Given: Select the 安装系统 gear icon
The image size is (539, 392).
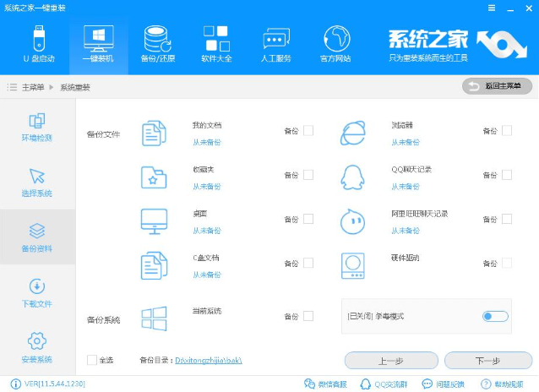Looking at the screenshot, I should tap(37, 340).
